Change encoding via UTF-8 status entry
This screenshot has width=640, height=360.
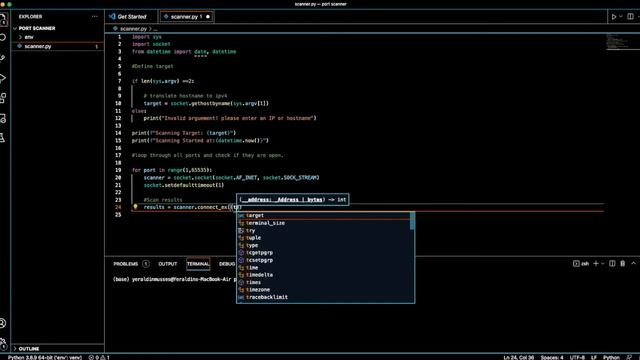coord(577,357)
